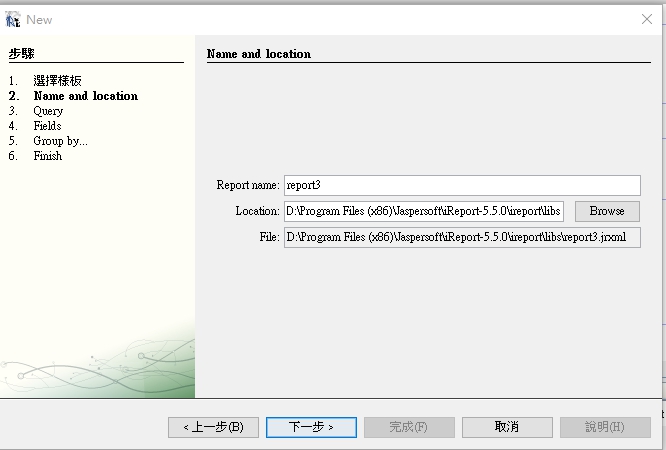Select the Query step in steps list
Viewport: 666px width, 450px height.
pyautogui.click(x=48, y=111)
